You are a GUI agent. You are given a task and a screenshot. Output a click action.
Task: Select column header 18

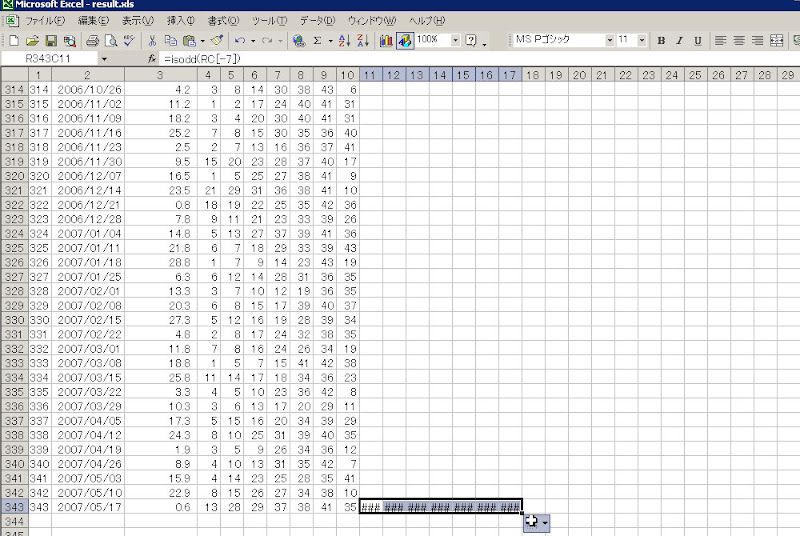533,75
